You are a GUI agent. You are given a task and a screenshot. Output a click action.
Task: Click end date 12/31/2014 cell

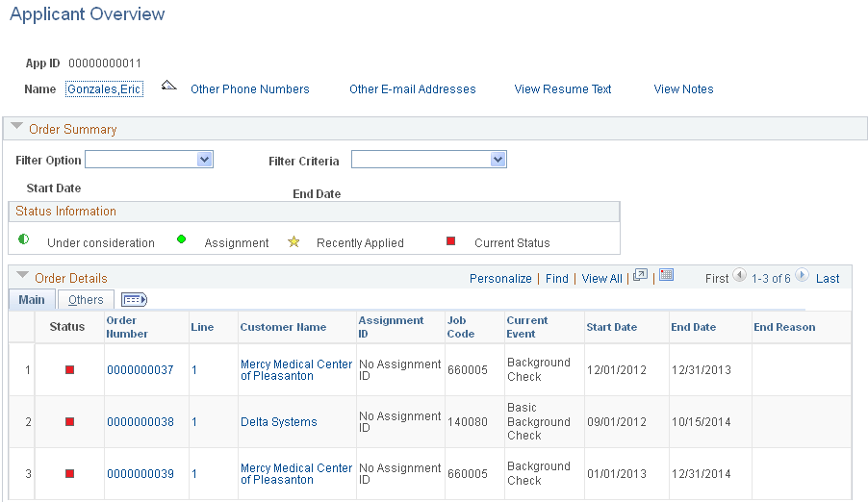[701, 474]
